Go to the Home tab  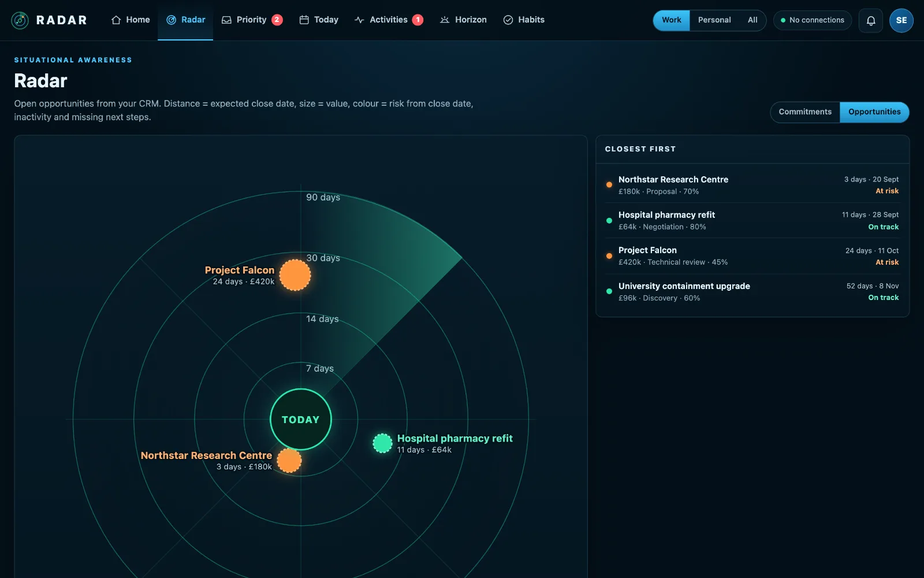pos(131,20)
